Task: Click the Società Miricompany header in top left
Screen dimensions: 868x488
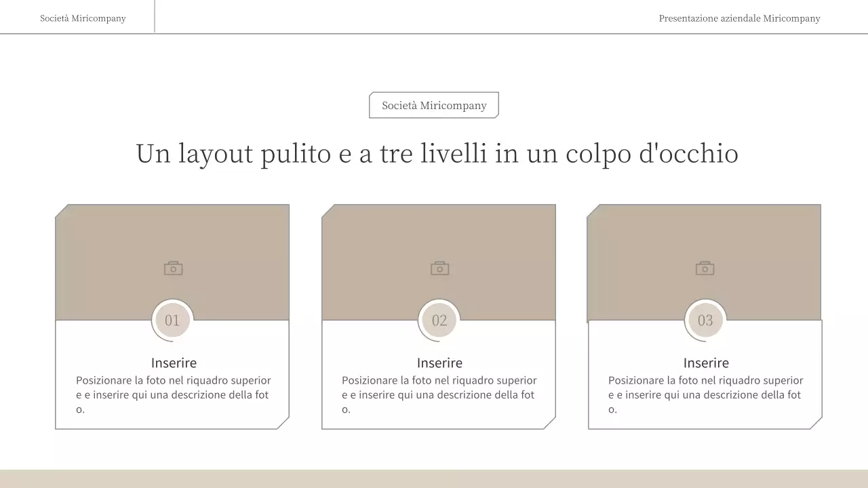Action: click(83, 18)
